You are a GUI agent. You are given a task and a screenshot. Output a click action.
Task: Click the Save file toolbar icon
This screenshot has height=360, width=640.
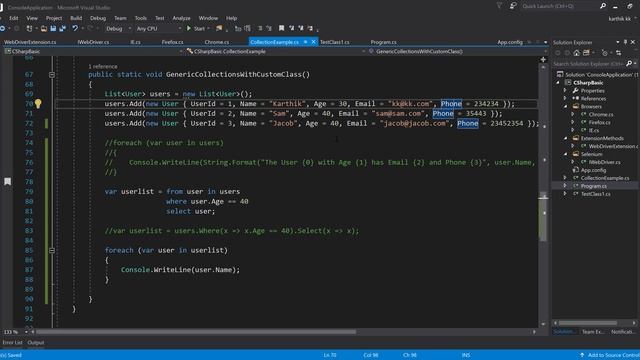(53, 29)
